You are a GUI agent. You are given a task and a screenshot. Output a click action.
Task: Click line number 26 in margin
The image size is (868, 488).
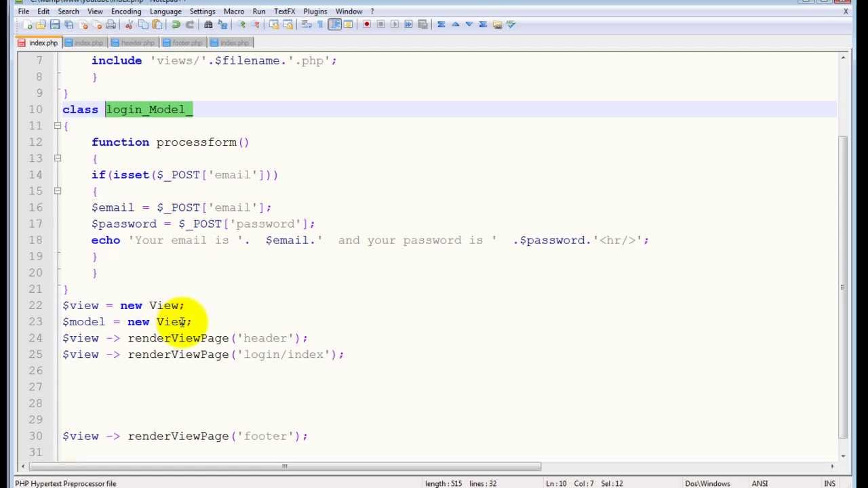pyautogui.click(x=35, y=371)
